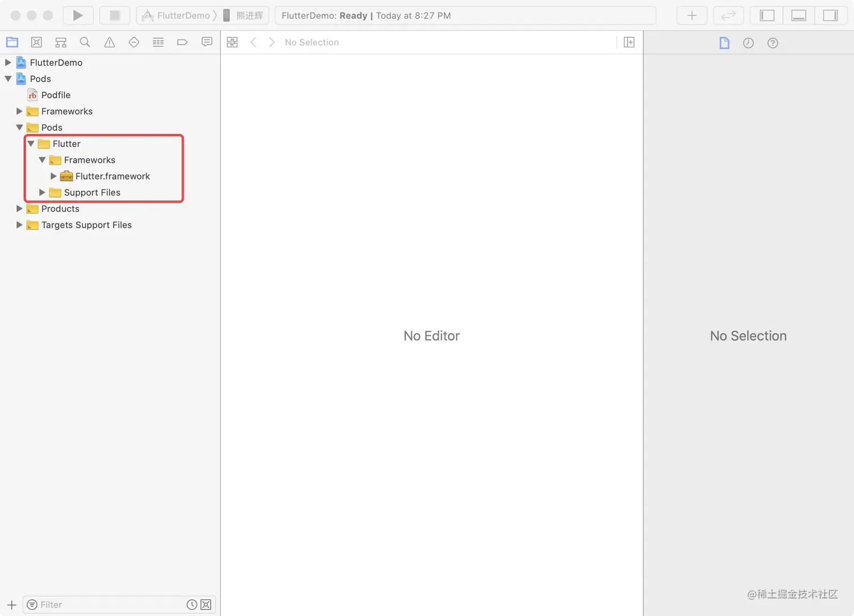Go forward in editor history

click(272, 42)
